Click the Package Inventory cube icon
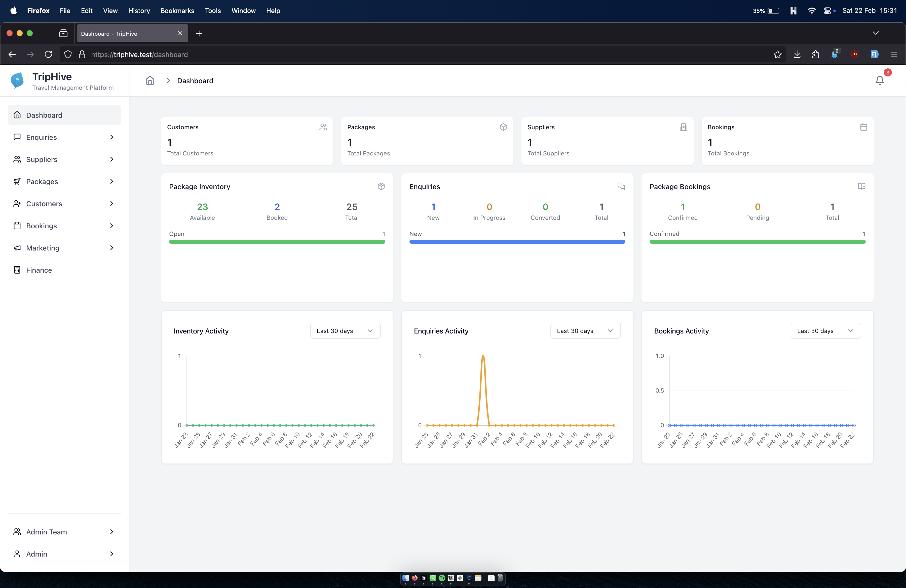 (381, 186)
